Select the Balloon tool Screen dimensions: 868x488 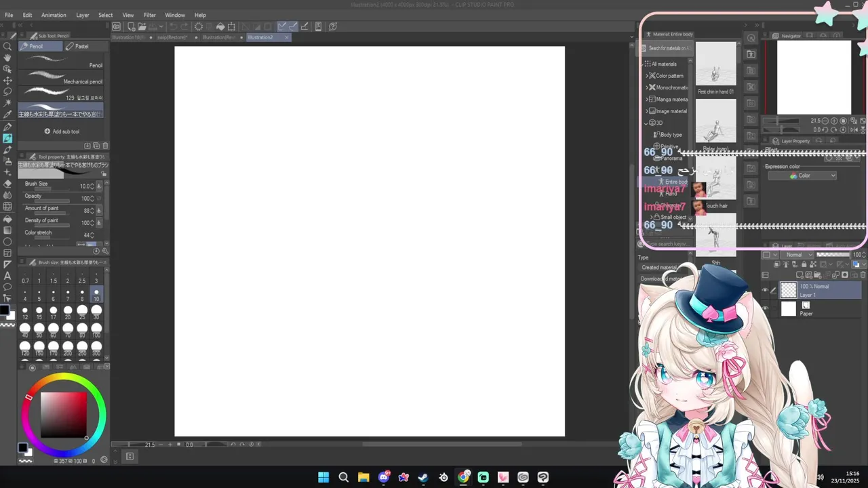(7, 287)
